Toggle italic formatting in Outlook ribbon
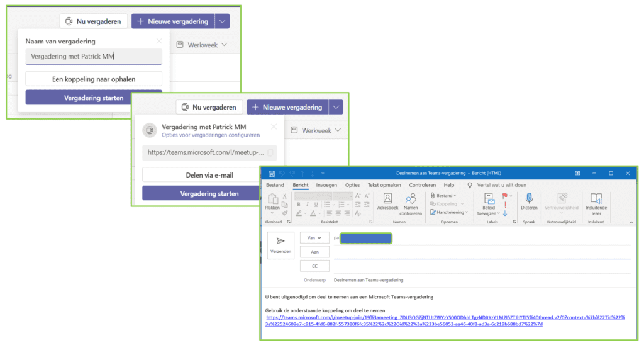 (x=307, y=205)
